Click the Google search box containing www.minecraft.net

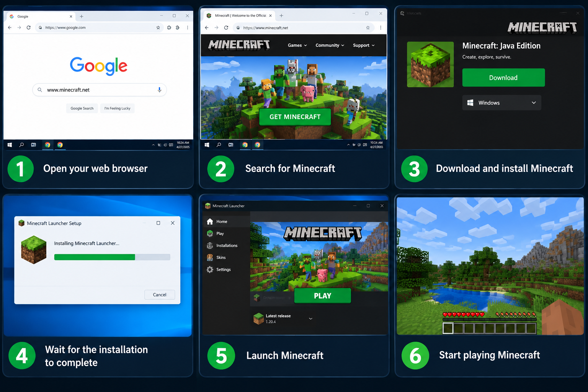pyautogui.click(x=100, y=90)
